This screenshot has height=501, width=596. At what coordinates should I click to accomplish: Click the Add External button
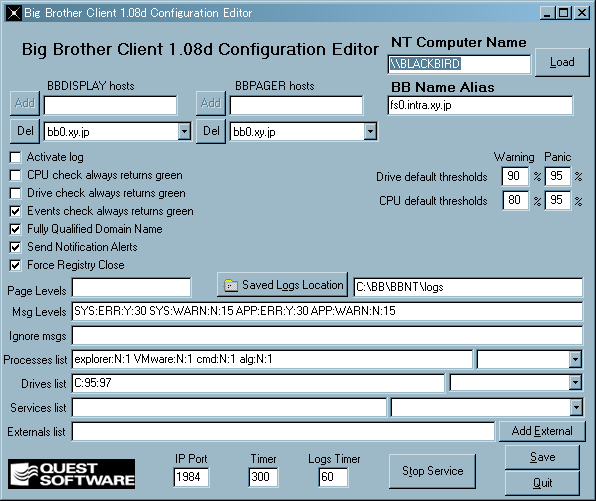coord(542,431)
